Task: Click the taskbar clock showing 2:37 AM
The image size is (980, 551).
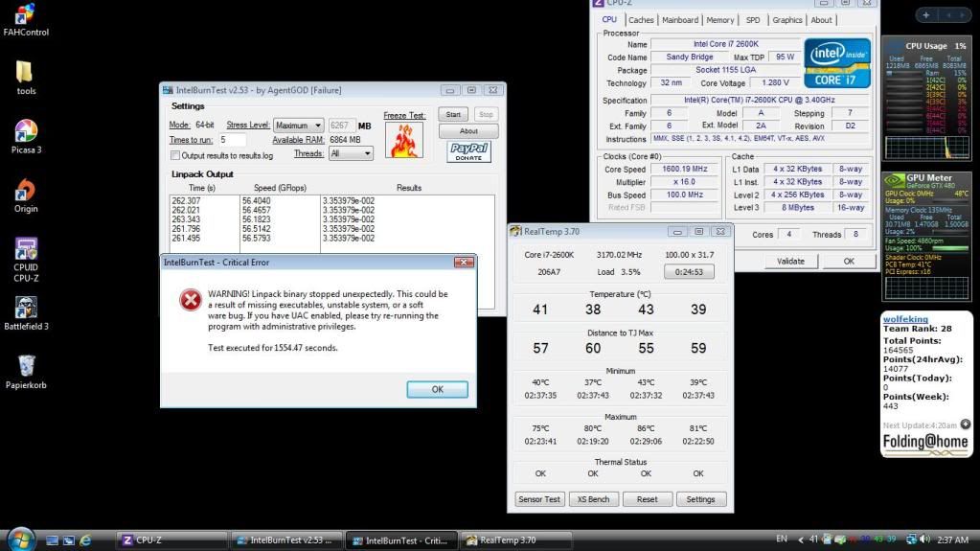Action: point(952,540)
